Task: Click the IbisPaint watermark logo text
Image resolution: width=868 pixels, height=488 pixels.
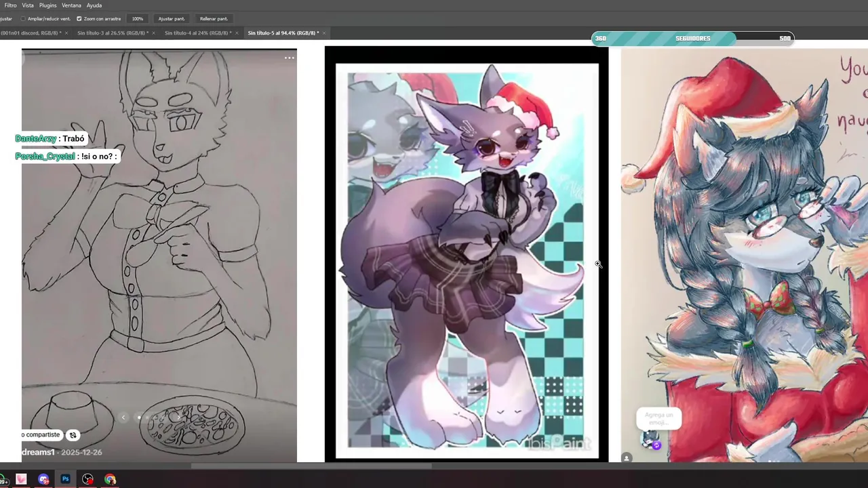Action: 559,444
